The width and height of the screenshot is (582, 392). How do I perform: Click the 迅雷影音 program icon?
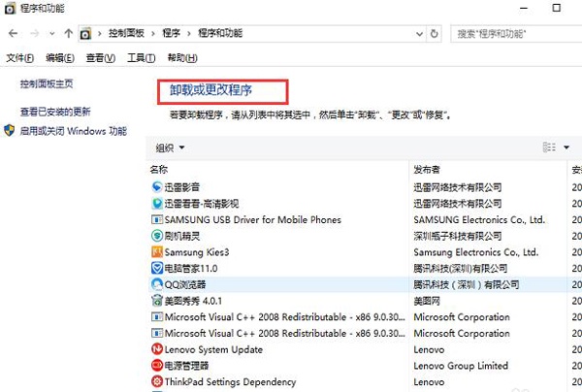point(157,186)
